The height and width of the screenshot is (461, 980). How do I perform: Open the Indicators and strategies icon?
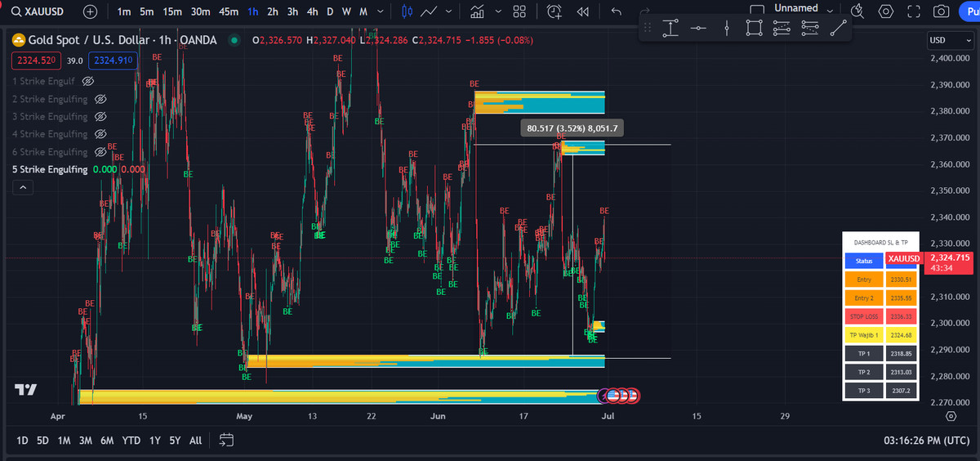(478, 12)
